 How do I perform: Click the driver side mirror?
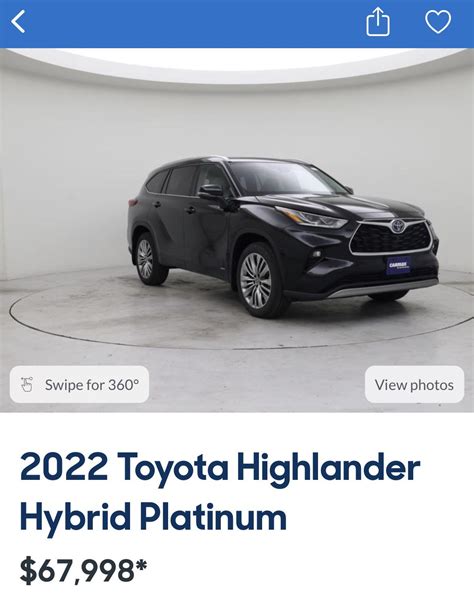click(x=210, y=191)
